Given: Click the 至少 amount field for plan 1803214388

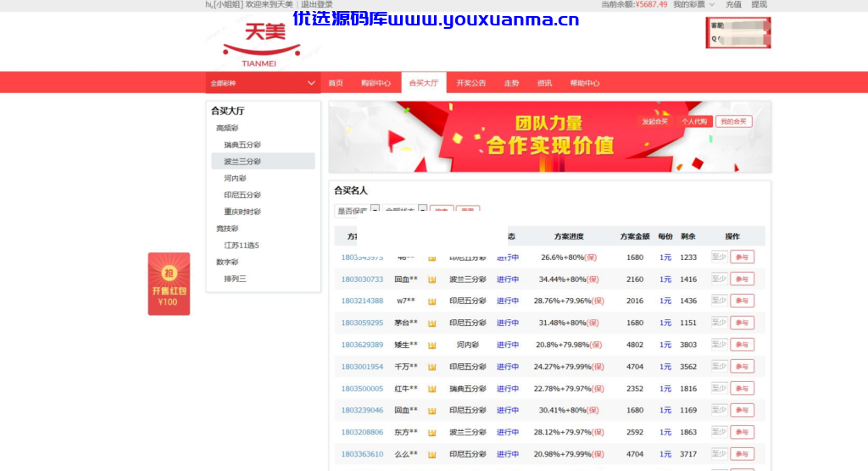Looking at the screenshot, I should 719,301.
